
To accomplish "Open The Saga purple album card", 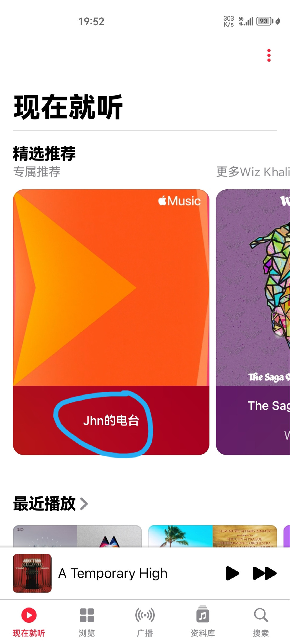I will pyautogui.click(x=253, y=322).
